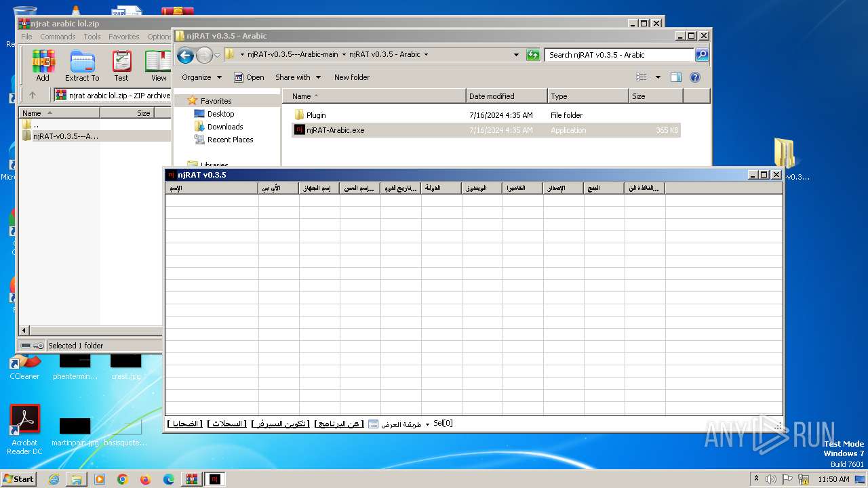868x488 pixels.
Task: Sort WinRAR list by Size column
Action: tap(127, 113)
